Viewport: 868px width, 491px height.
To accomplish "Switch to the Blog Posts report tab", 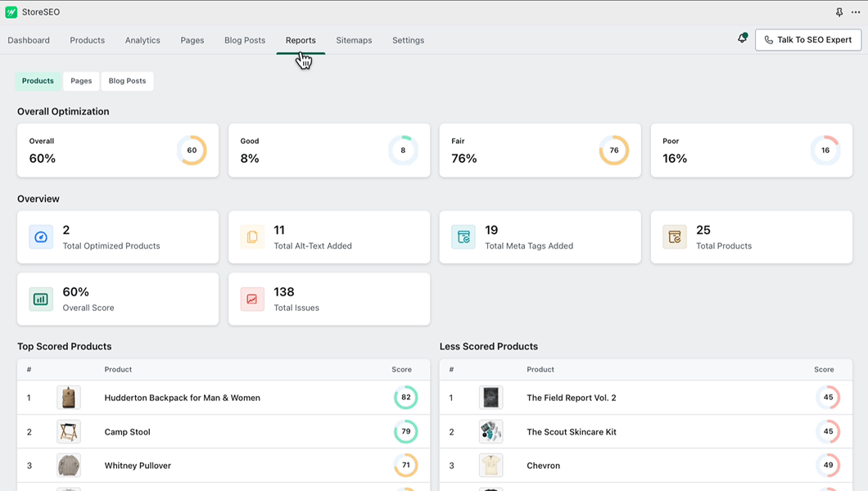I will [x=127, y=81].
